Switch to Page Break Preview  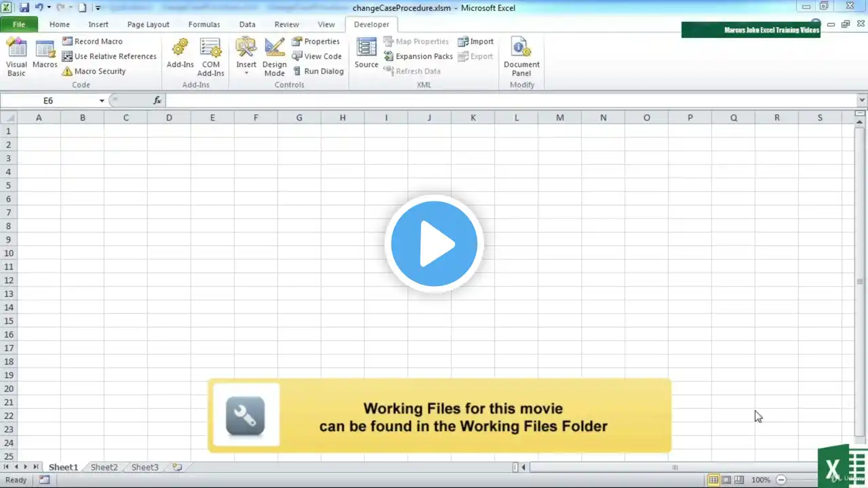(739, 480)
